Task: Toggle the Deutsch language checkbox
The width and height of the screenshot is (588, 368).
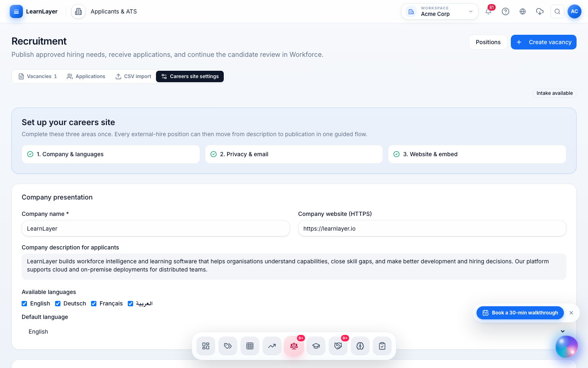Action: point(58,303)
